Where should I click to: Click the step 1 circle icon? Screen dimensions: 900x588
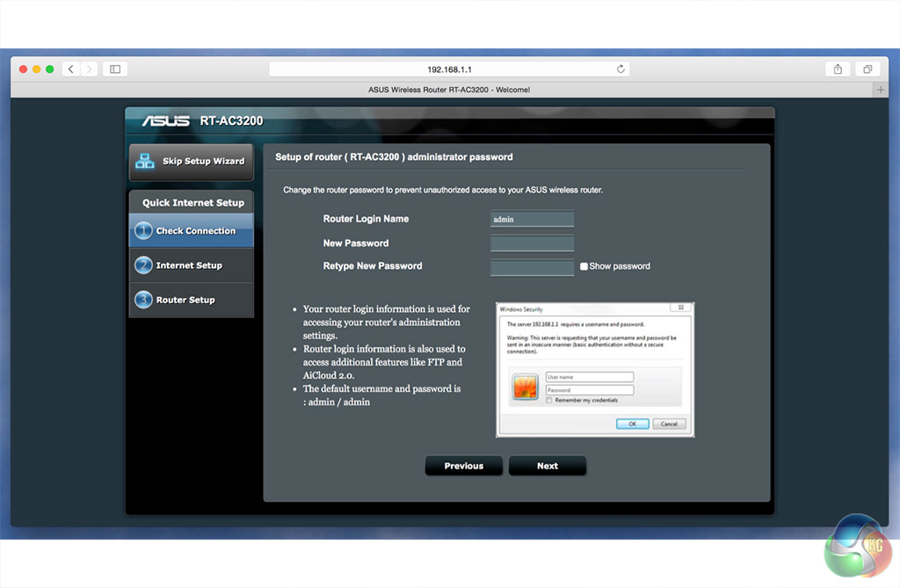coord(143,231)
